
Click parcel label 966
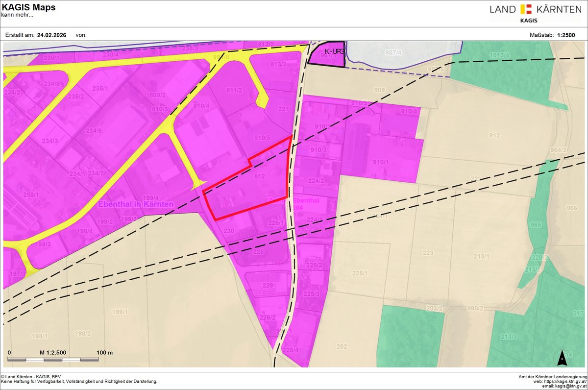[x=571, y=208]
